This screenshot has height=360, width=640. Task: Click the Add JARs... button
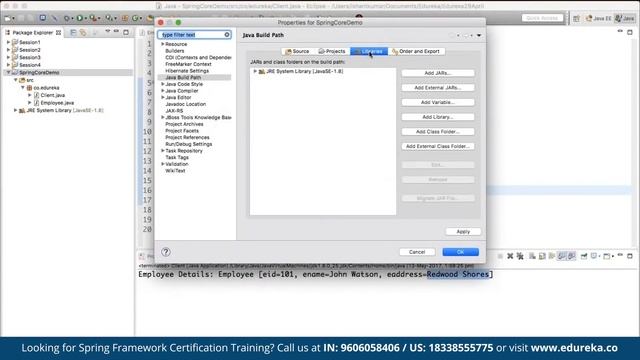(438, 73)
